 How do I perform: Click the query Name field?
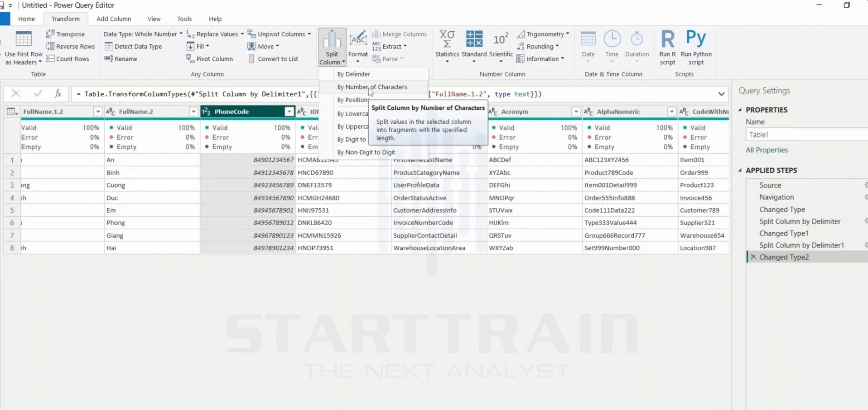806,135
